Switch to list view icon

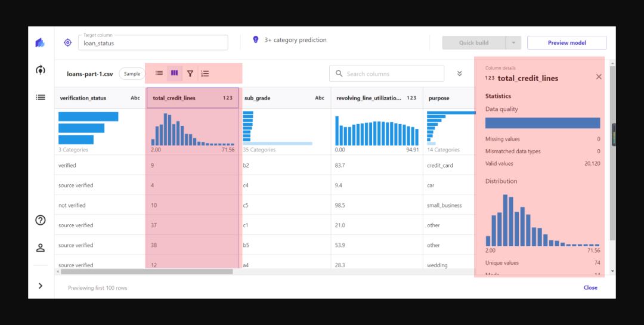(x=159, y=73)
